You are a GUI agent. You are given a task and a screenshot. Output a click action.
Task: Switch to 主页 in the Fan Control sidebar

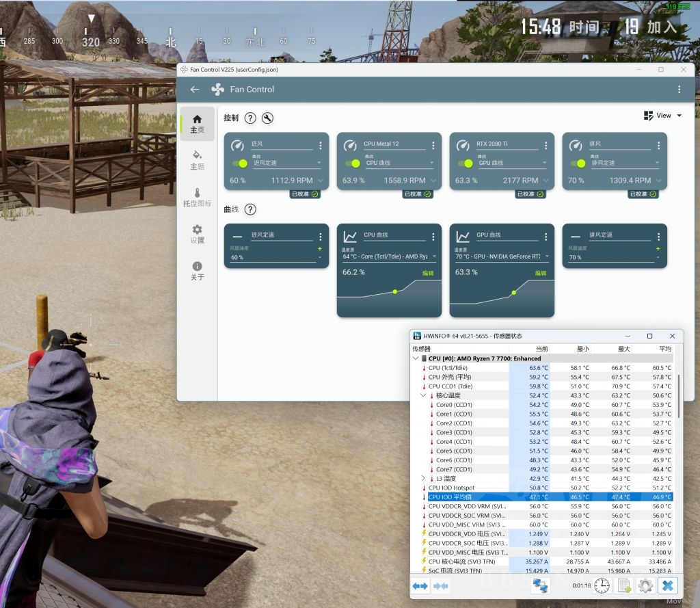pyautogui.click(x=197, y=124)
